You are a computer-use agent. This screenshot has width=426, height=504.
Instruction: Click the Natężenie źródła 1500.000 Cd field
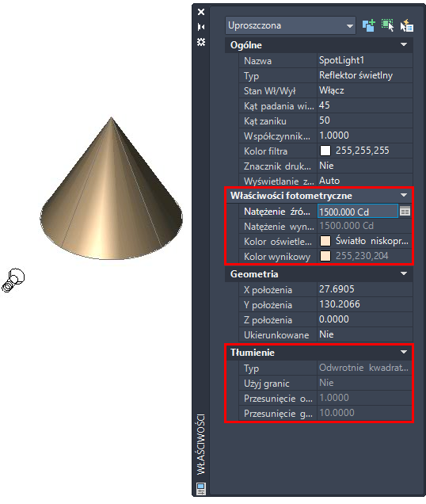pyautogui.click(x=358, y=212)
